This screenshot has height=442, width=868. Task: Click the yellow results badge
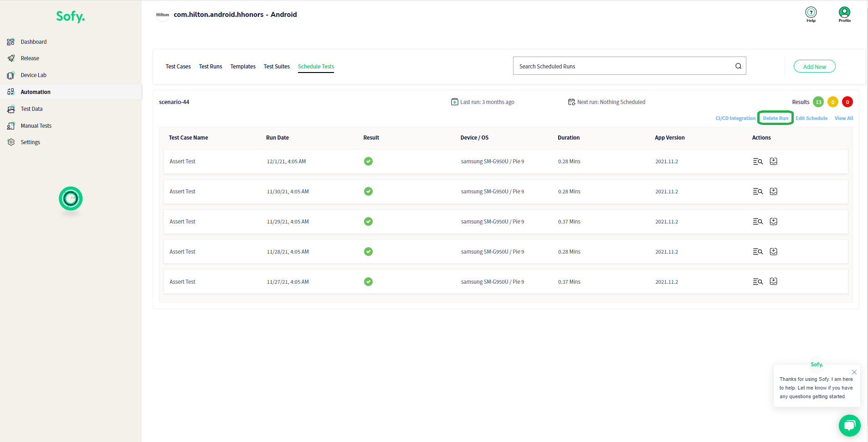pyautogui.click(x=833, y=102)
